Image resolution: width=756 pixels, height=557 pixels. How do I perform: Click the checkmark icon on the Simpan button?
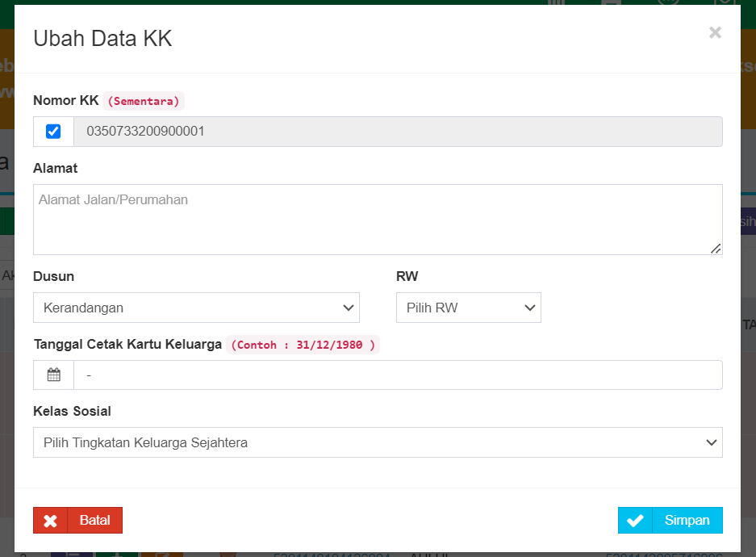click(635, 520)
